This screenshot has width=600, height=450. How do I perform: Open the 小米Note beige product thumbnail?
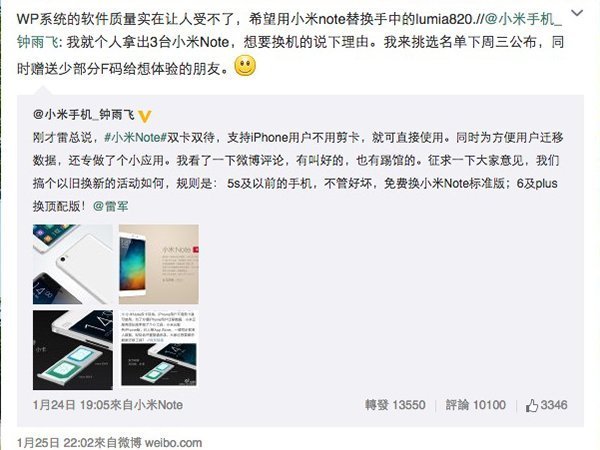coord(159,264)
